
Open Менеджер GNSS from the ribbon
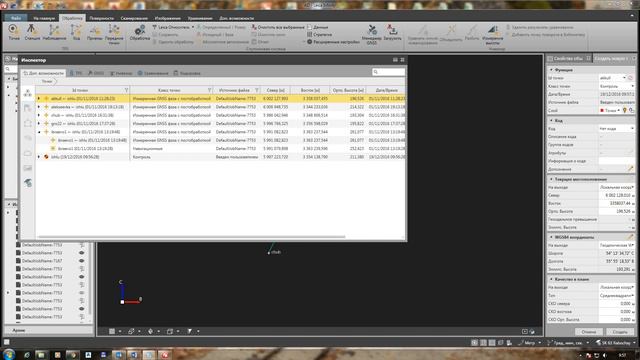371,34
